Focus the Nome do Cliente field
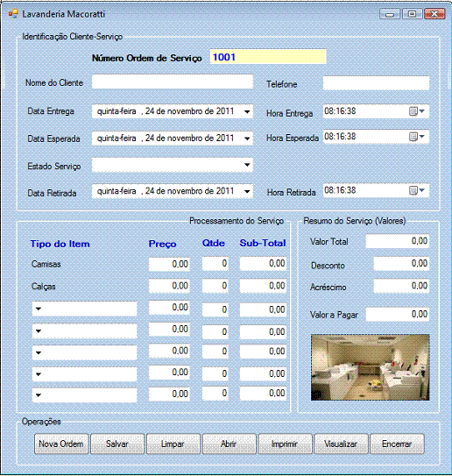The height and width of the screenshot is (476, 452). click(173, 82)
